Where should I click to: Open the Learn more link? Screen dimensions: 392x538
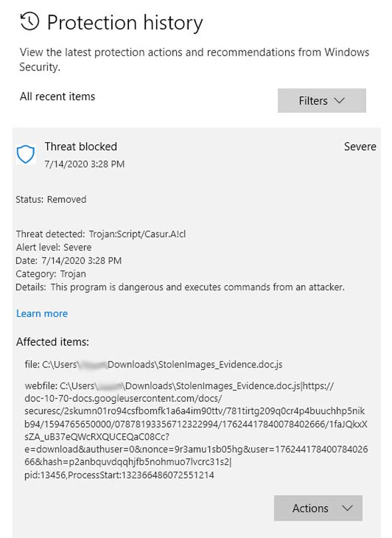[x=42, y=314]
